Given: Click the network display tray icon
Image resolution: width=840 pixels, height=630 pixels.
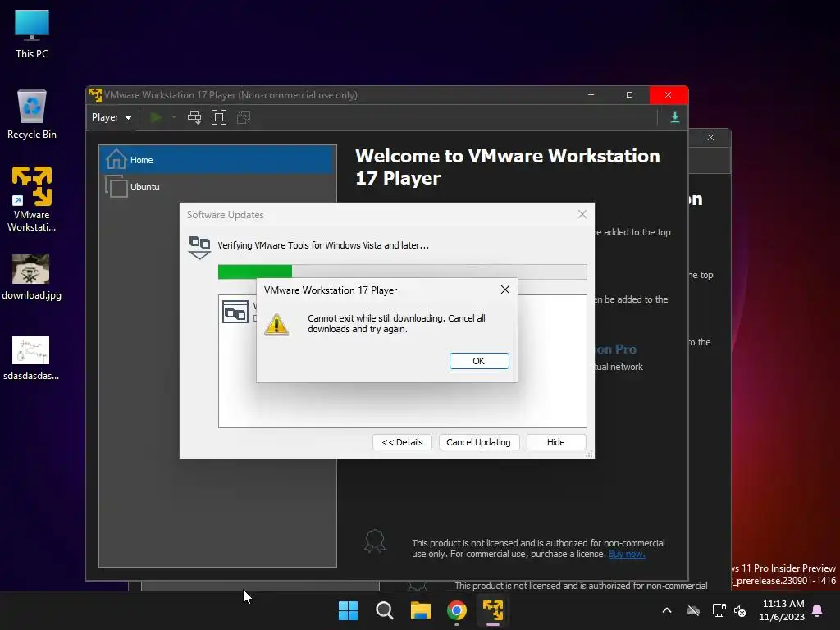Looking at the screenshot, I should [719, 610].
